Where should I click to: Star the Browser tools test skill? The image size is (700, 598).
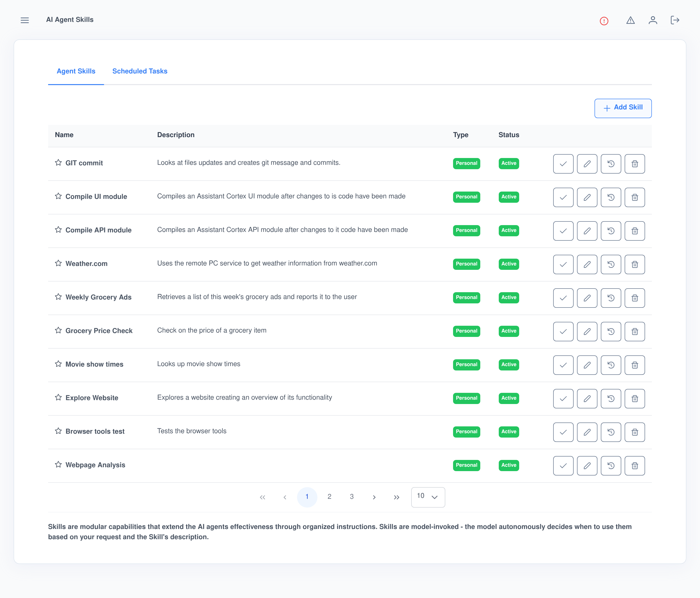click(x=58, y=431)
